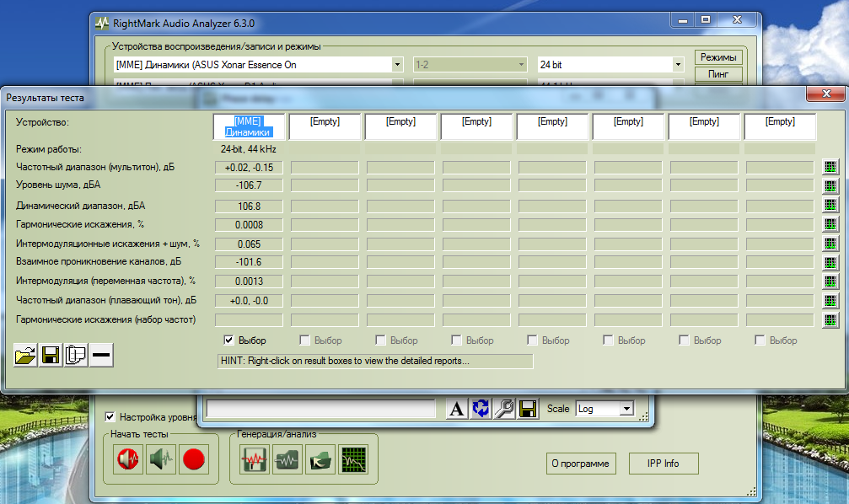Click the noise level value -106.7
The width and height of the screenshot is (849, 504).
(249, 185)
